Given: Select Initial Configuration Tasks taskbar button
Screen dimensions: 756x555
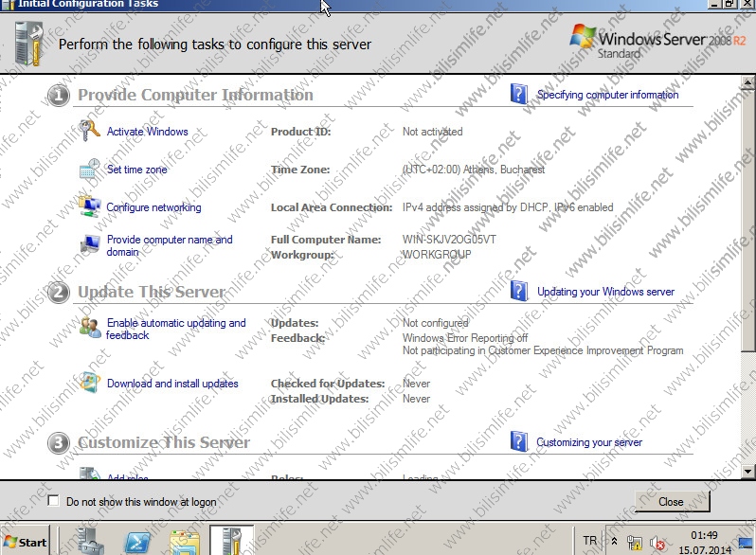Looking at the screenshot, I should click(x=231, y=541).
